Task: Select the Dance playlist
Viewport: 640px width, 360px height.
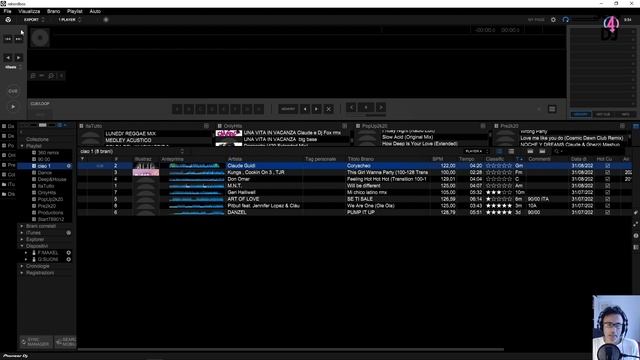Action: [44, 173]
